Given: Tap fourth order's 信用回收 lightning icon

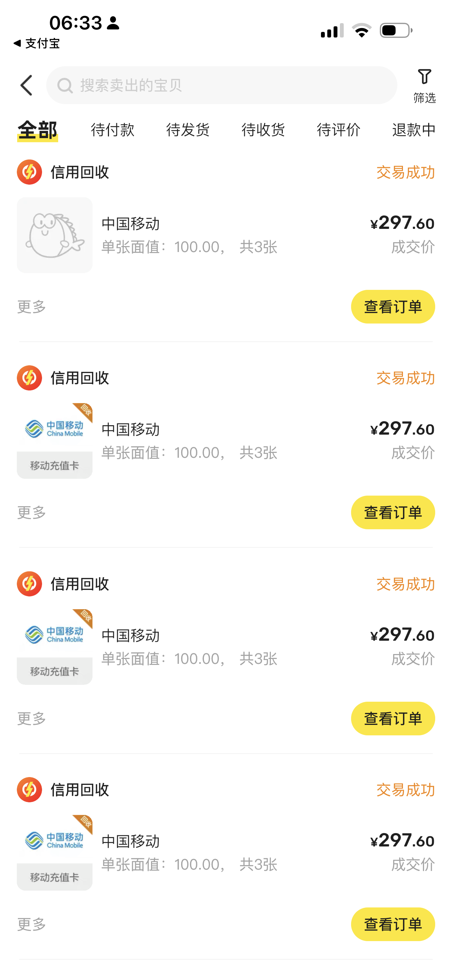Looking at the screenshot, I should 29,789.
